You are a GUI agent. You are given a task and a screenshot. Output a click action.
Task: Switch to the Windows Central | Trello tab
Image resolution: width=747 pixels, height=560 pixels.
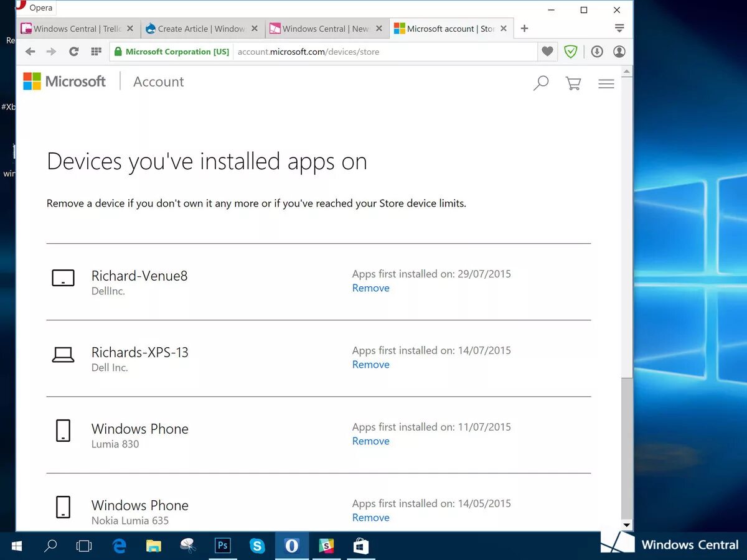[72, 28]
